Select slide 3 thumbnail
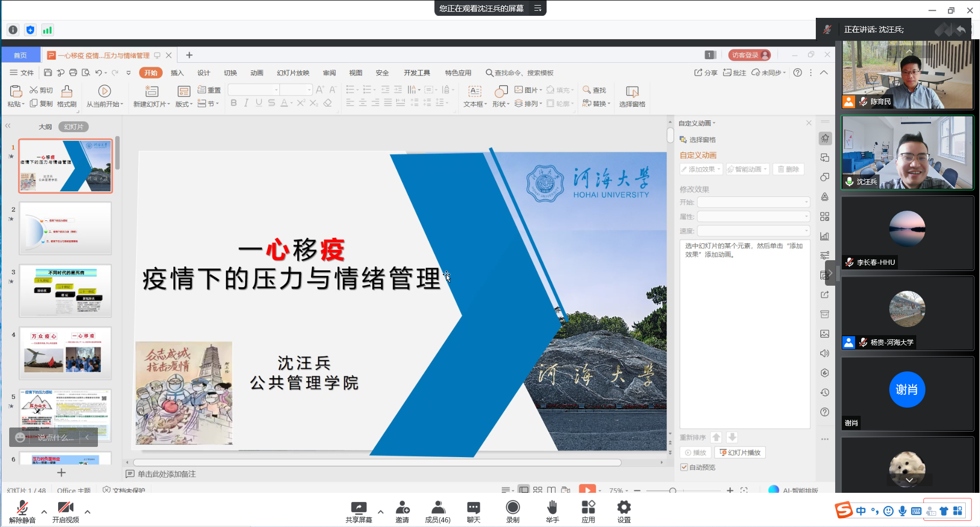Image resolution: width=980 pixels, height=527 pixels. click(65, 291)
